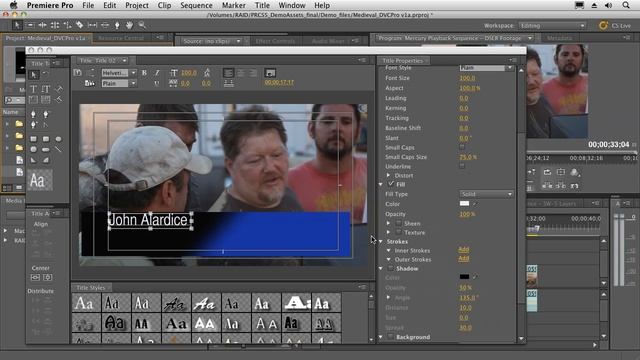Enable the Background checkbox
The height and width of the screenshot is (360, 640).
click(x=391, y=337)
